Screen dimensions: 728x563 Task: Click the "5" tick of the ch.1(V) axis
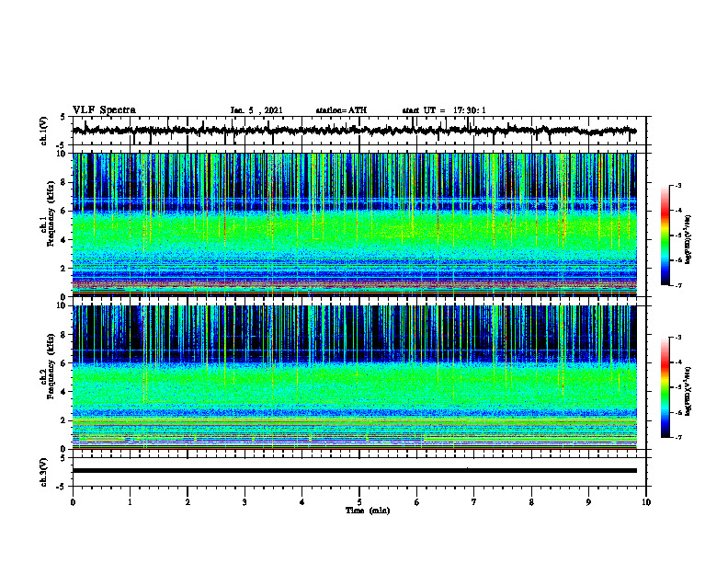(x=63, y=117)
